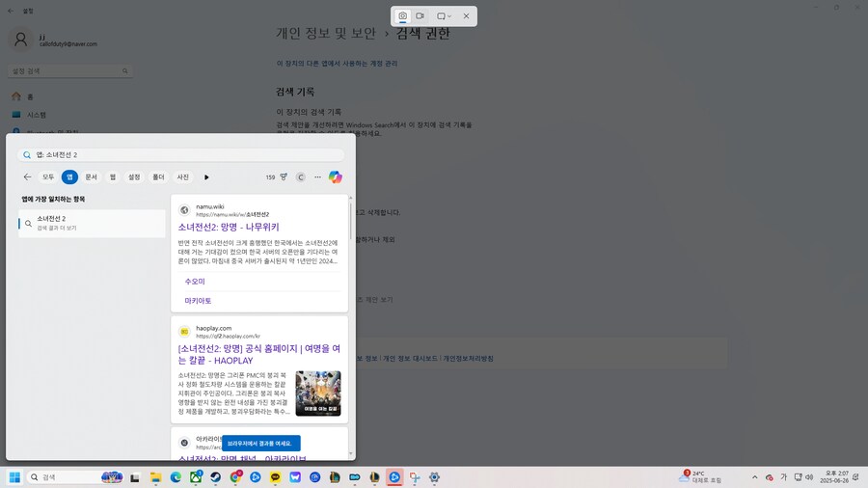Open the Snipping Tool from taskbar
The height and width of the screenshot is (488, 868).
coord(415,477)
